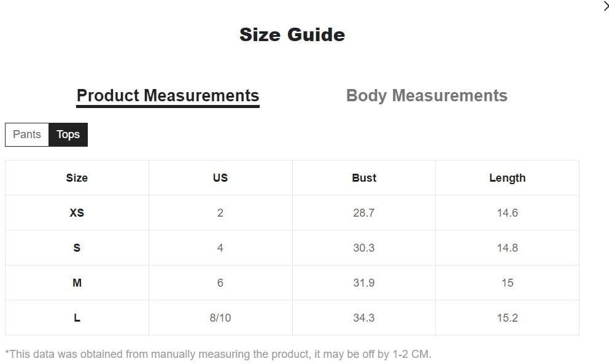Image resolution: width=609 pixels, height=364 pixels.
Task: Click the 8/10 US size cell
Action: [x=220, y=318]
